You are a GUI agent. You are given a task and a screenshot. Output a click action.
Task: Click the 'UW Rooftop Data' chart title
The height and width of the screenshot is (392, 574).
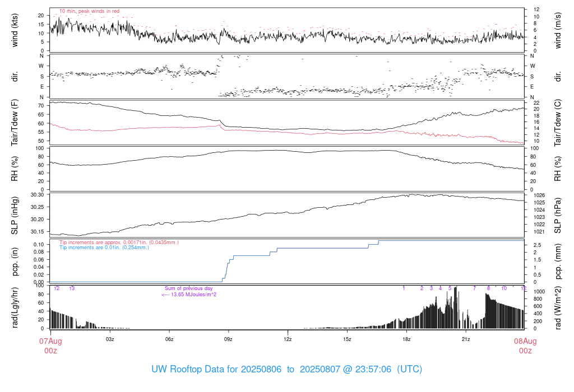pyautogui.click(x=286, y=370)
